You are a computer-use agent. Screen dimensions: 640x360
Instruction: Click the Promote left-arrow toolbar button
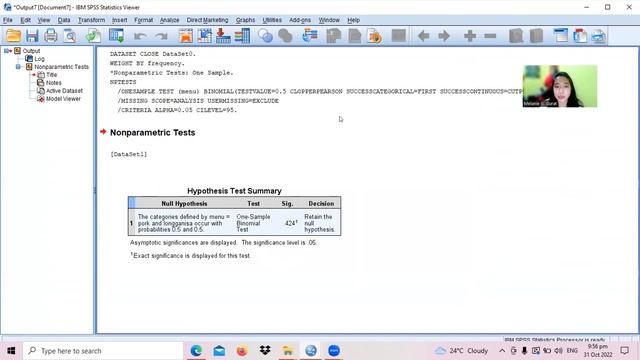click(x=423, y=36)
